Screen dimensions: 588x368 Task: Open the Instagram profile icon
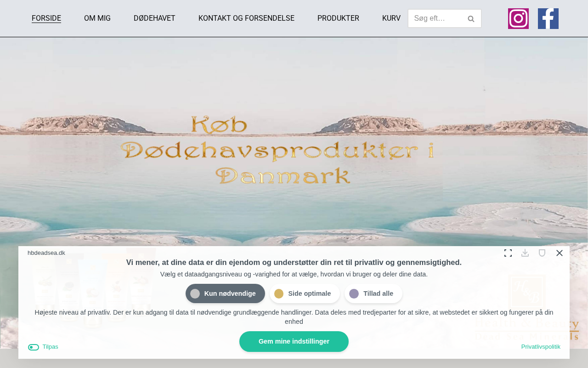(x=518, y=18)
